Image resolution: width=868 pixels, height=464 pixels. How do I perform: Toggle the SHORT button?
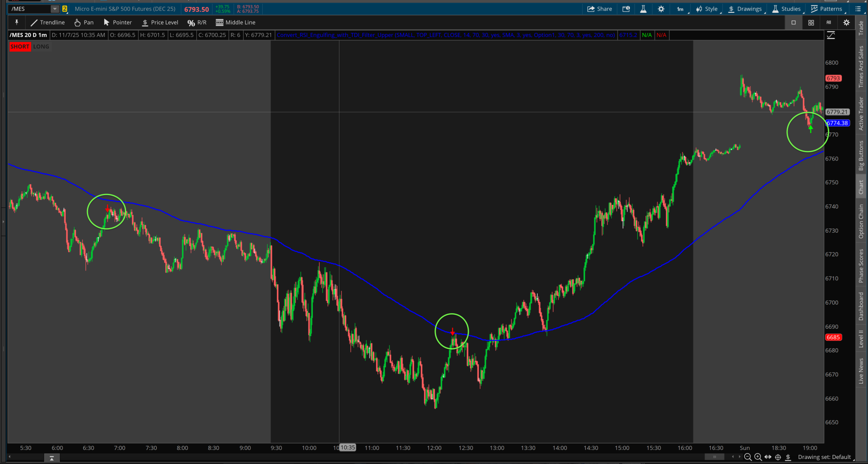tap(20, 46)
